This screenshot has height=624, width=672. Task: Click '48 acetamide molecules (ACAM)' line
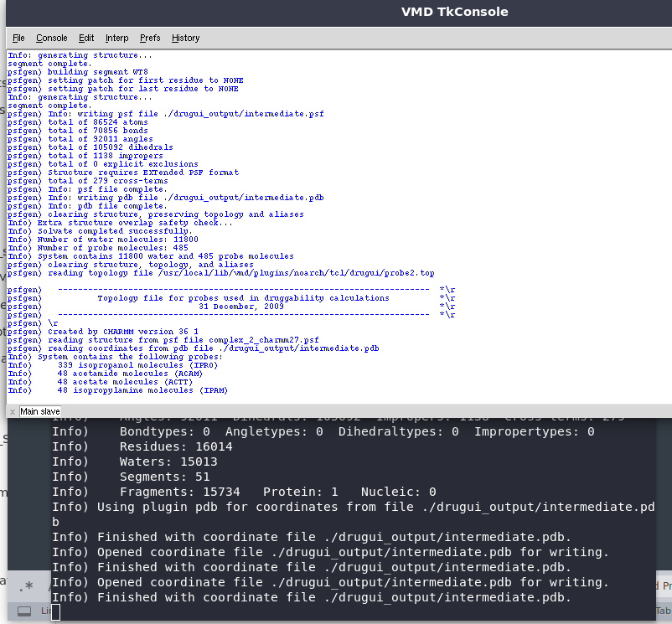[106, 374]
